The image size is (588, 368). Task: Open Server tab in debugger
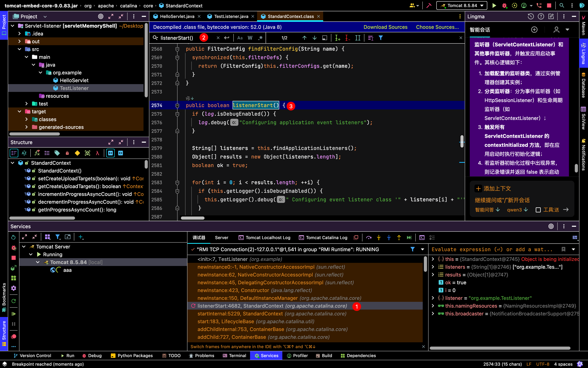click(x=222, y=238)
